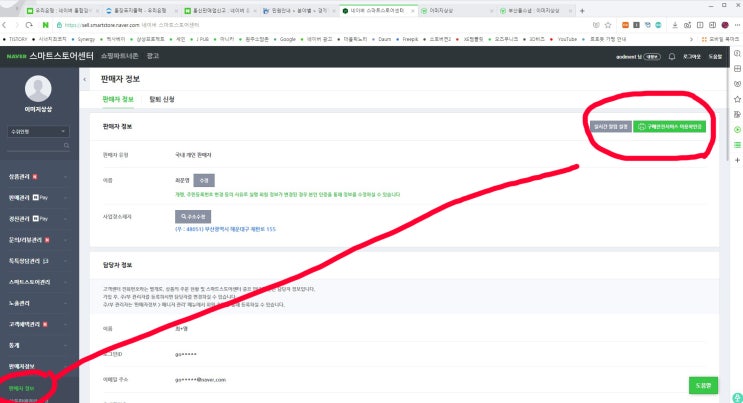The height and width of the screenshot is (403, 743).
Task: Expand the 문의/리뷰관리 sidebar menu
Action: pyautogui.click(x=39, y=240)
